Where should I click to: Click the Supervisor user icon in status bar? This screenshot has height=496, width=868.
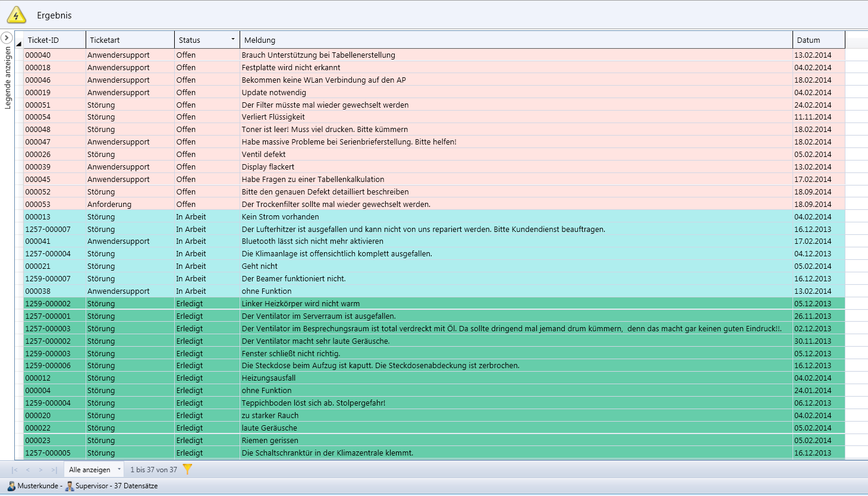(x=70, y=486)
